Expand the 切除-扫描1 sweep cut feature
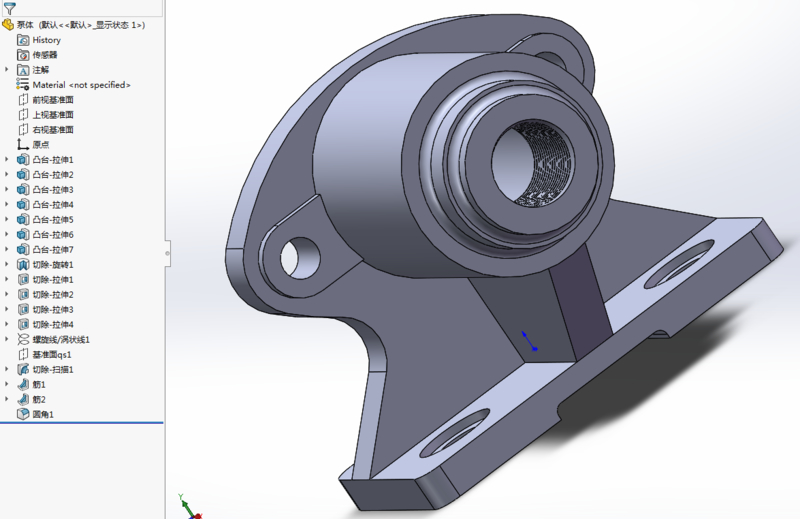 click(x=7, y=370)
